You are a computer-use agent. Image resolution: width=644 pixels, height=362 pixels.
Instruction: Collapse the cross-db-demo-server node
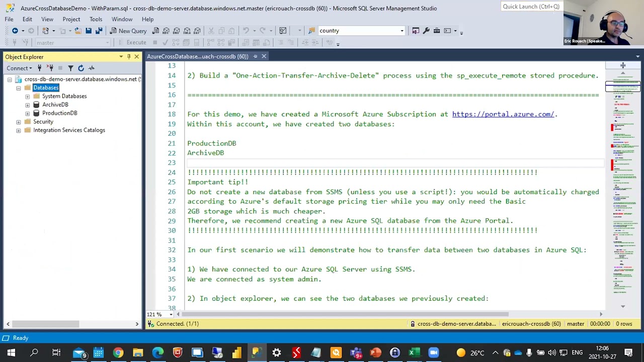point(10,79)
